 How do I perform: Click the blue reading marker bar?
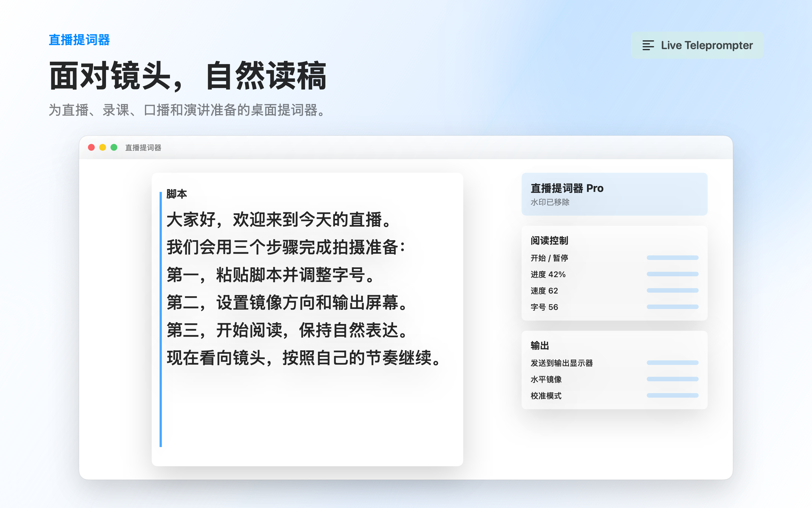pyautogui.click(x=161, y=319)
